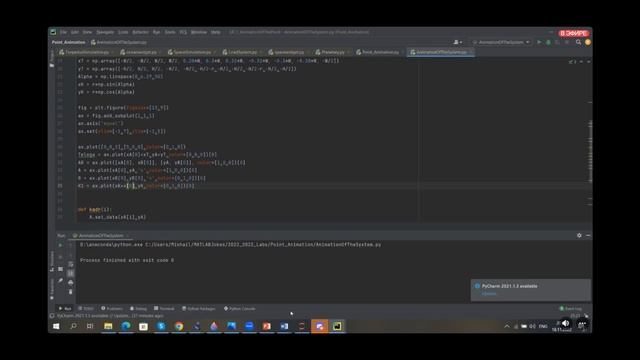The width and height of the screenshot is (640, 360).
Task: Select the AnimationOfTheSystem run tab
Action: pos(100,236)
